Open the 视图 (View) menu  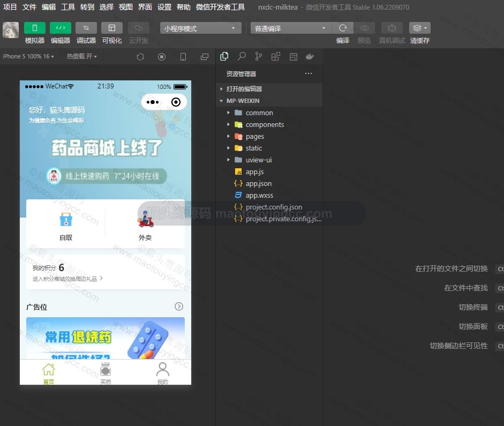126,7
